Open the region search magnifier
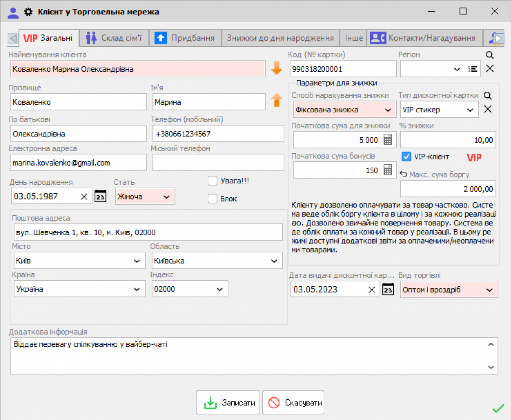 [490, 55]
